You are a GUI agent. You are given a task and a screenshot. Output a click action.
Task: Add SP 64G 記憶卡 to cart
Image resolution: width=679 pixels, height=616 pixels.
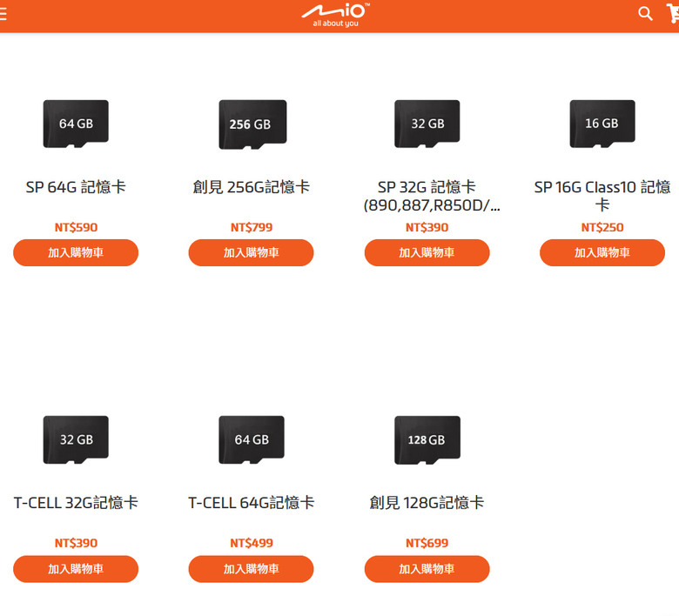(x=76, y=253)
